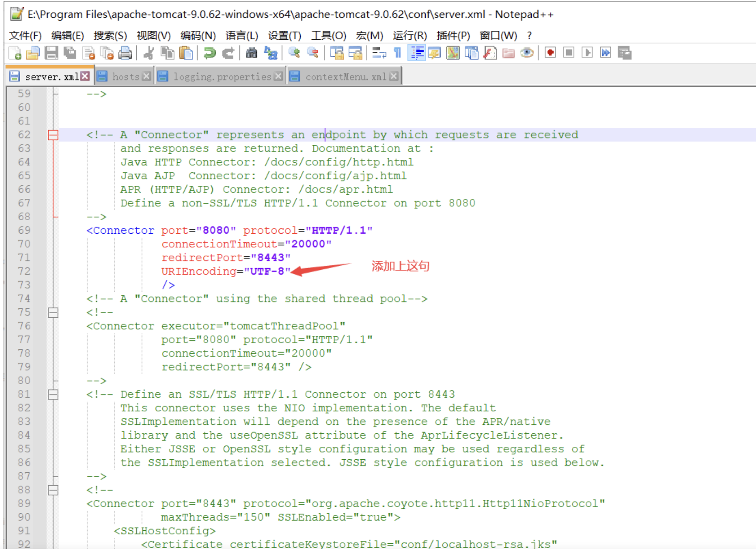The width and height of the screenshot is (756, 558).
Task: Open the 窗口(W) menu
Action: [498, 35]
